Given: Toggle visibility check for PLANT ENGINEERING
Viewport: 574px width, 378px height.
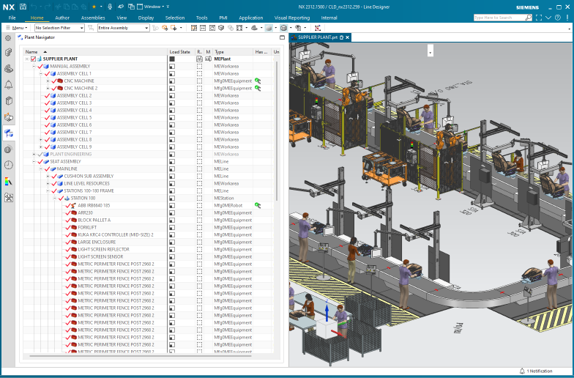Looking at the screenshot, I should [40, 154].
